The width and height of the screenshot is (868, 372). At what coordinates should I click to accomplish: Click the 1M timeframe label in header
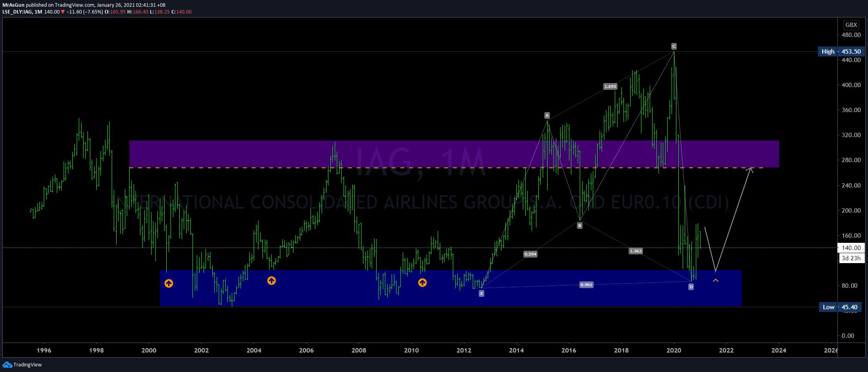click(x=38, y=12)
